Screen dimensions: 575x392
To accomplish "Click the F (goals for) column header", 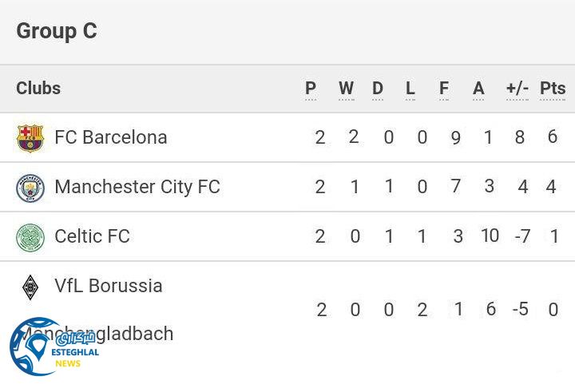I will [x=444, y=89].
